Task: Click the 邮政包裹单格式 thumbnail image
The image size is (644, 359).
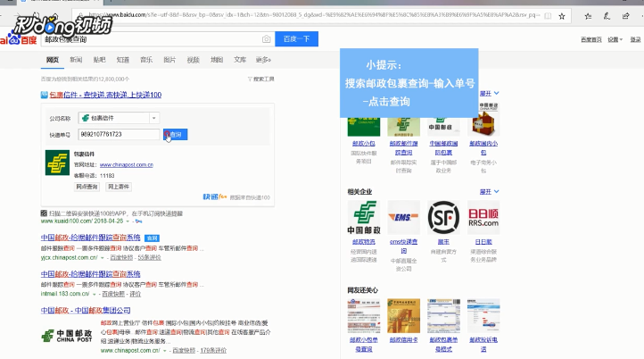Action: click(x=443, y=316)
